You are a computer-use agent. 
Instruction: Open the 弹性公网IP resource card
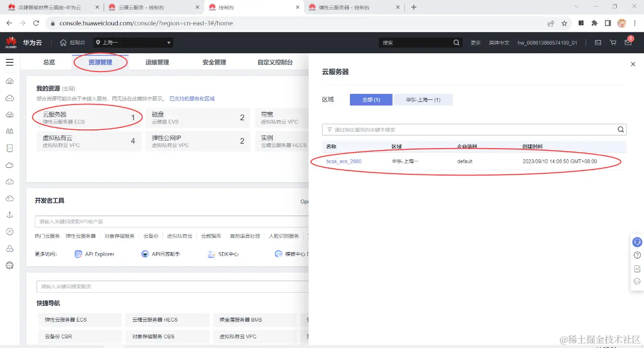(198, 141)
